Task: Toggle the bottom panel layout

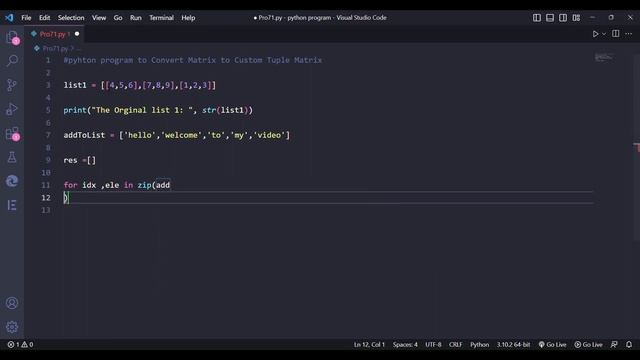Action: pyautogui.click(x=550, y=18)
